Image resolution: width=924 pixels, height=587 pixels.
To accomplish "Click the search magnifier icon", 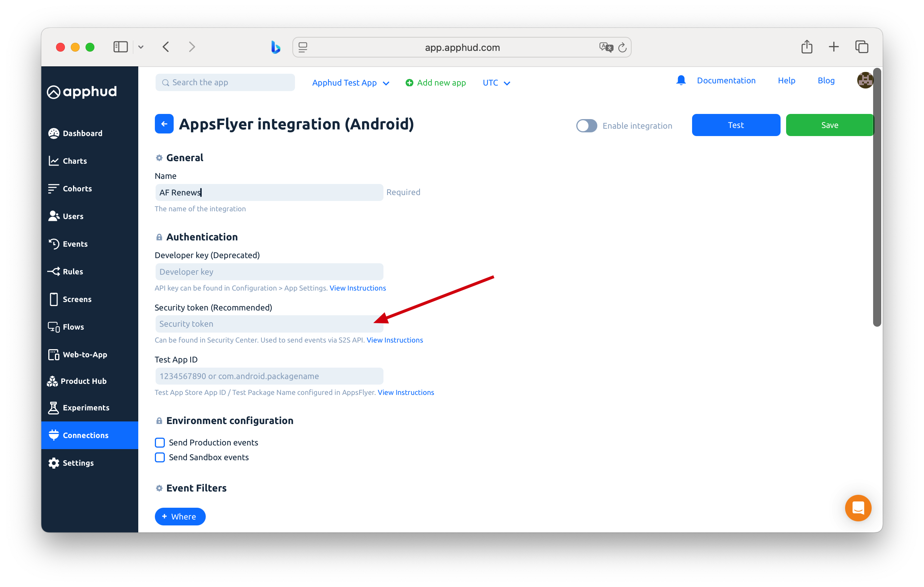I will pos(166,83).
